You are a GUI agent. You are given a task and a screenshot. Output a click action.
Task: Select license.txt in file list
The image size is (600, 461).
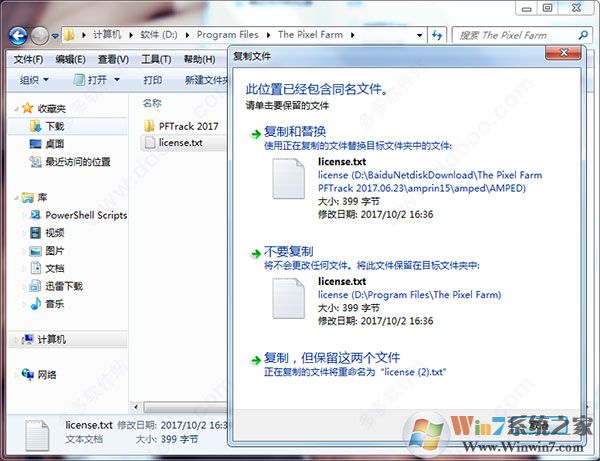coord(181,143)
